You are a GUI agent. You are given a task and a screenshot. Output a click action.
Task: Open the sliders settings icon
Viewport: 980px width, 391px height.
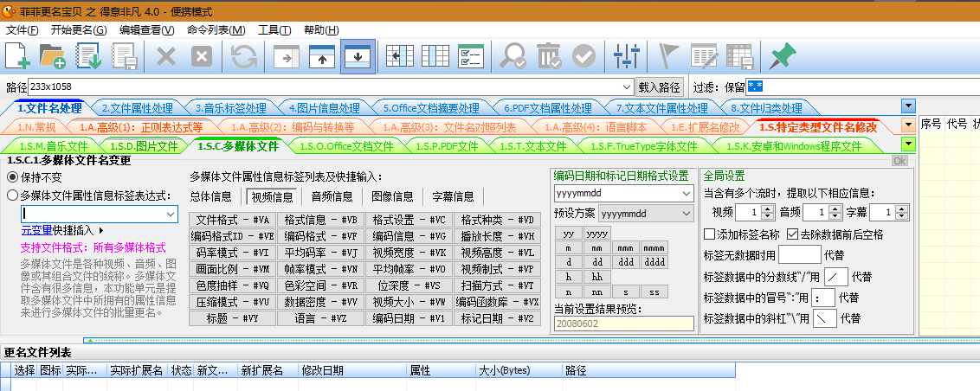[x=624, y=57]
